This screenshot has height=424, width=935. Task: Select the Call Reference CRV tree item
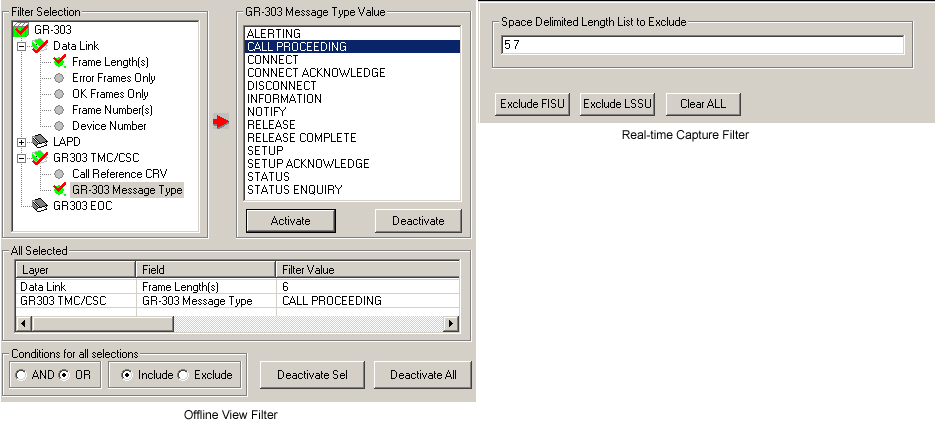pos(120,174)
